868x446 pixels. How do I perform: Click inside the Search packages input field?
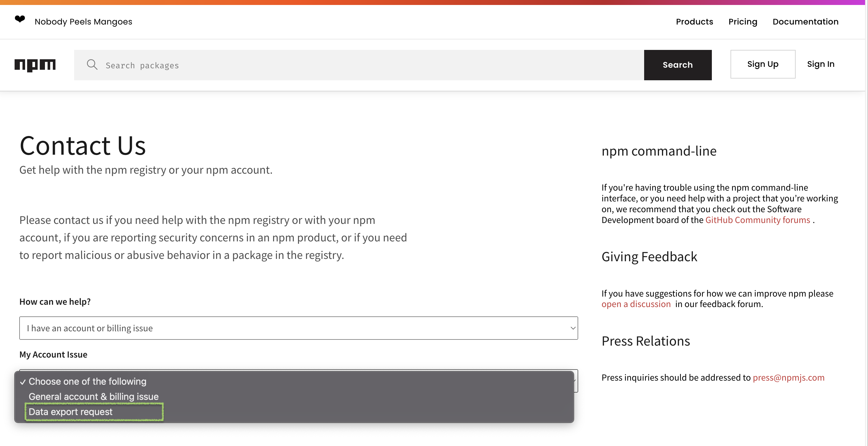coord(236,65)
